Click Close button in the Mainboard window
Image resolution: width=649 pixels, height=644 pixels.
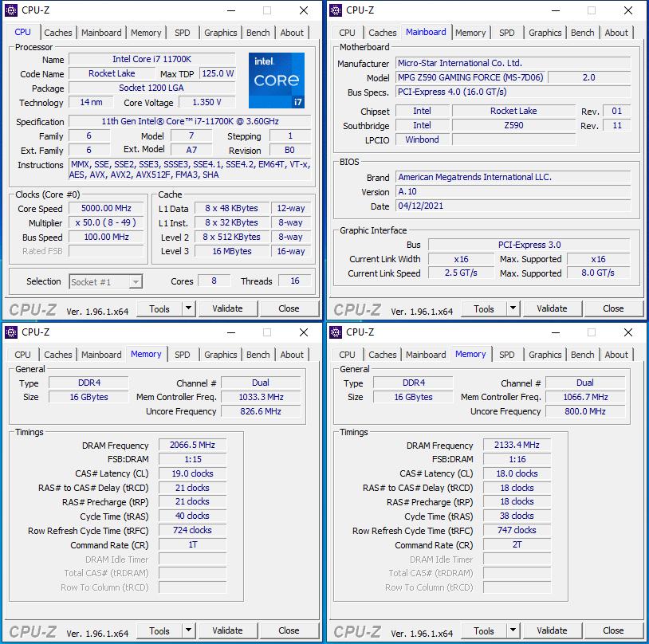pyautogui.click(x=613, y=308)
